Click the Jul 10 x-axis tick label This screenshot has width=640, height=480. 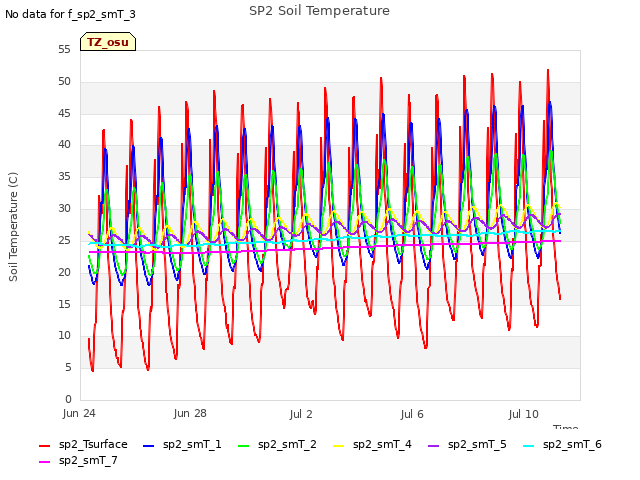[x=523, y=414]
